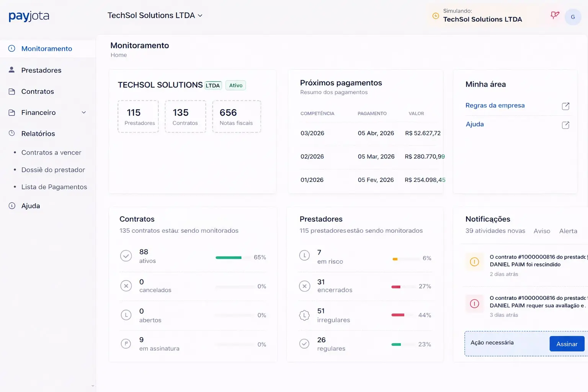Click the Financeiro sidebar icon

(12, 113)
